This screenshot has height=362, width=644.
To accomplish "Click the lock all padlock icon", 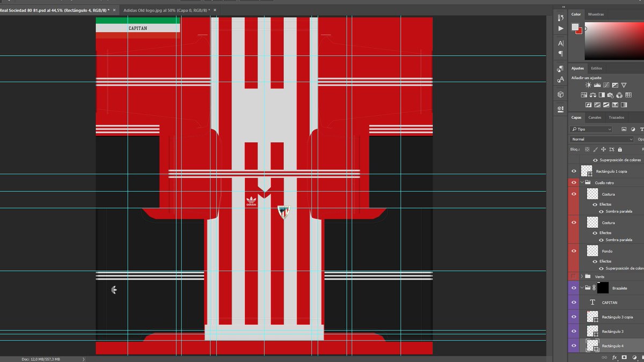I will click(x=620, y=150).
